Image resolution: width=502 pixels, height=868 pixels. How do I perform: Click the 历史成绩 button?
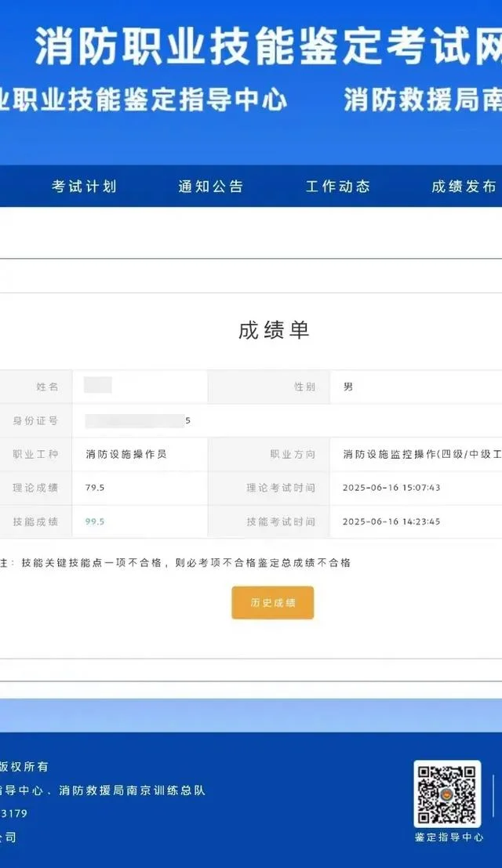point(273,603)
